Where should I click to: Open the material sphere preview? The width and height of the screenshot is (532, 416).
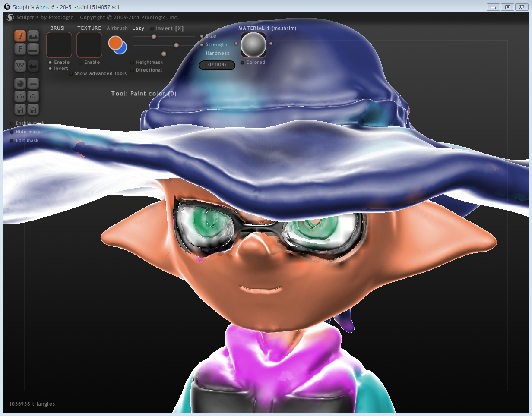[253, 45]
